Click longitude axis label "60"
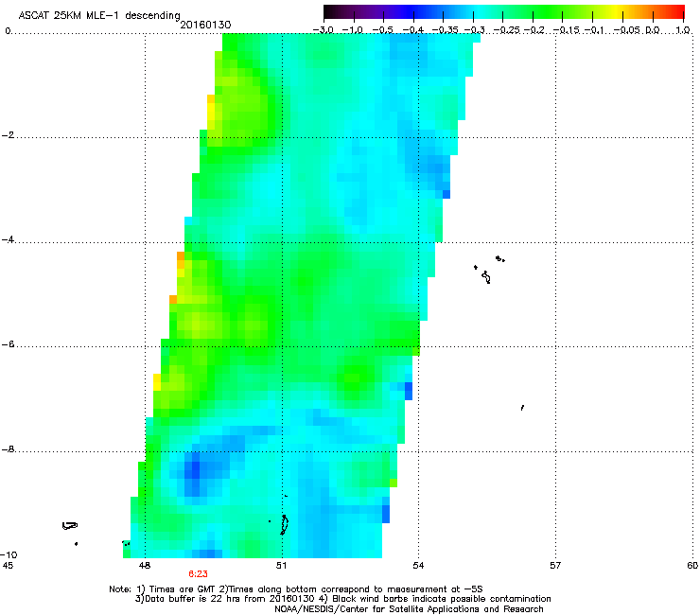The height and width of the screenshot is (615, 700). 692,566
